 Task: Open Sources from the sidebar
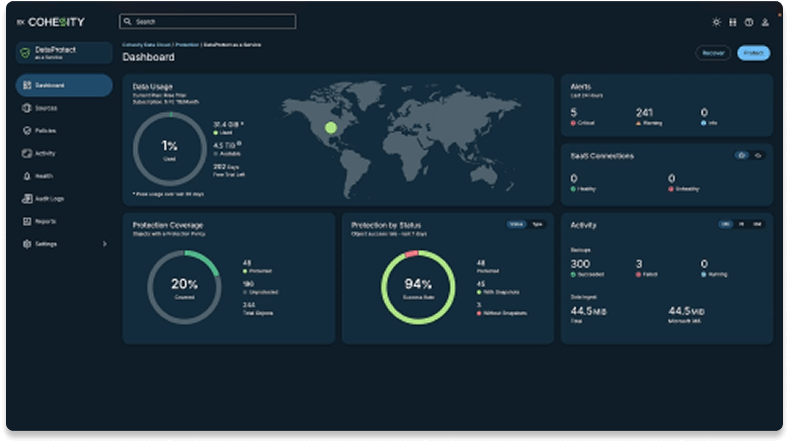pos(46,108)
